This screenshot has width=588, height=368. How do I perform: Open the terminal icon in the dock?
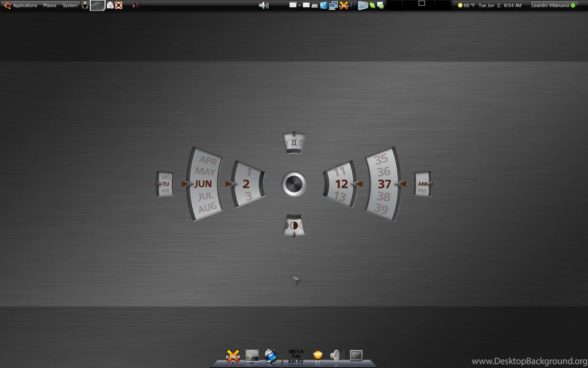[x=356, y=355]
